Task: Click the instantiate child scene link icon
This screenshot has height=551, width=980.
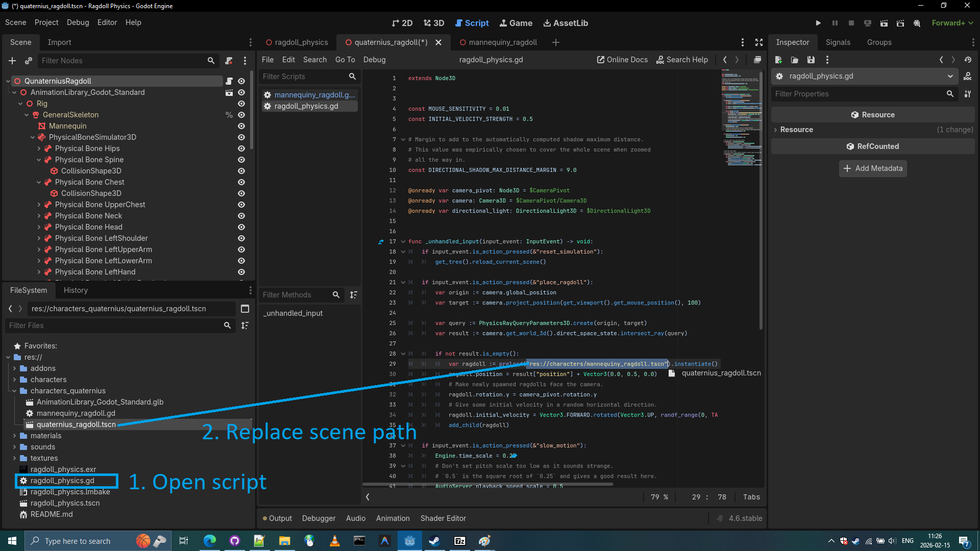Action: pyautogui.click(x=29, y=61)
